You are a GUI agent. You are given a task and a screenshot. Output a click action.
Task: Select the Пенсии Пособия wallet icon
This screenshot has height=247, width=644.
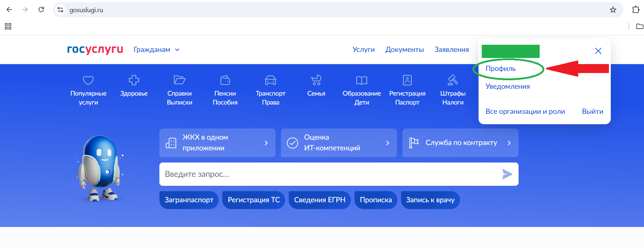click(x=225, y=80)
